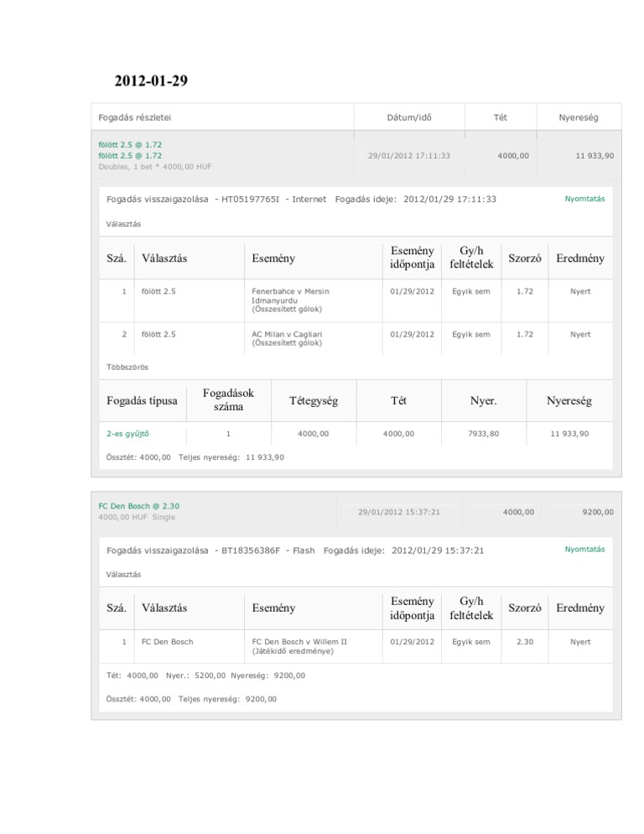Click the 2012-01-29 date heading
Image resolution: width=644 pixels, height=834 pixels.
tap(151, 81)
